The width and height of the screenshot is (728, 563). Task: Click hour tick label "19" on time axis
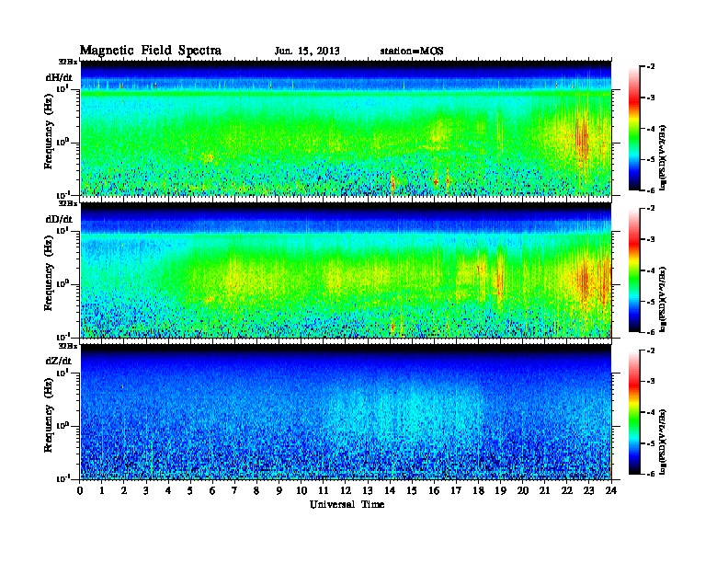pyautogui.click(x=500, y=491)
